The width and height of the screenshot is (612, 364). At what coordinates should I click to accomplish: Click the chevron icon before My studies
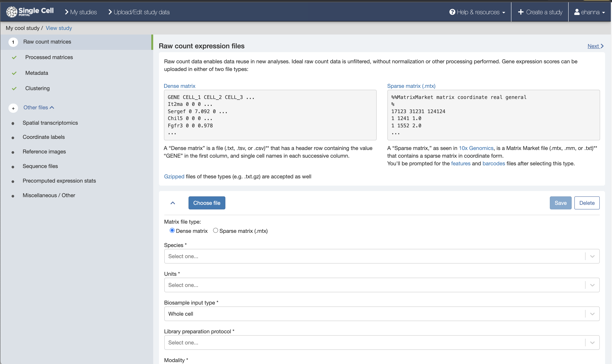[x=67, y=12]
